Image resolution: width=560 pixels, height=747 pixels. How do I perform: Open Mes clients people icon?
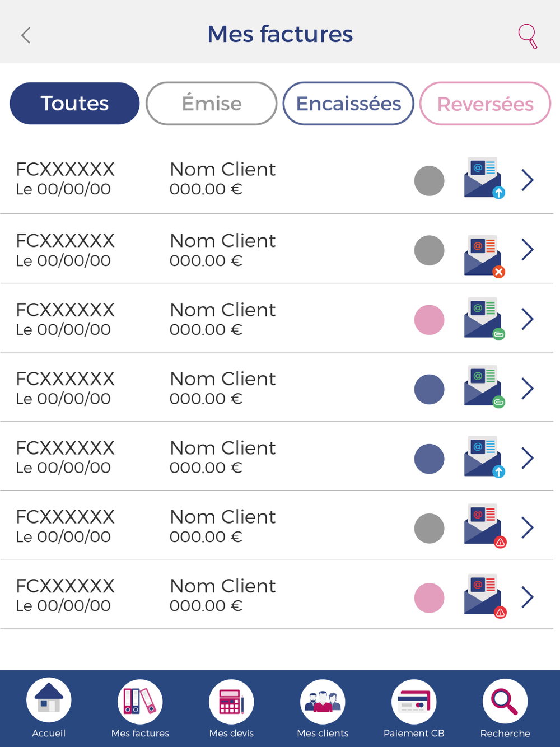pyautogui.click(x=323, y=701)
